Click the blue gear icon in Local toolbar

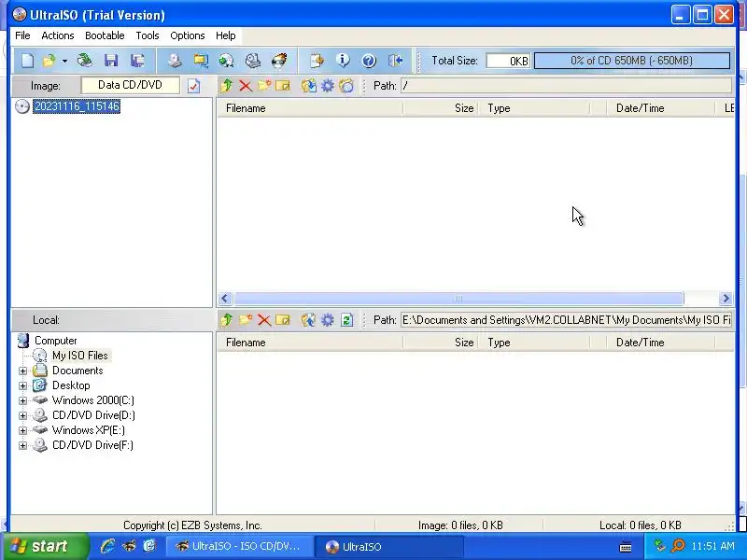click(x=328, y=320)
